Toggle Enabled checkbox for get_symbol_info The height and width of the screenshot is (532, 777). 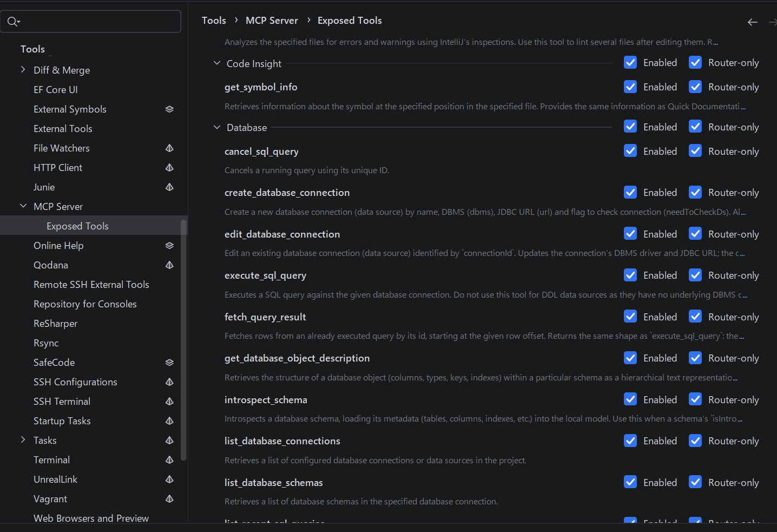630,87
